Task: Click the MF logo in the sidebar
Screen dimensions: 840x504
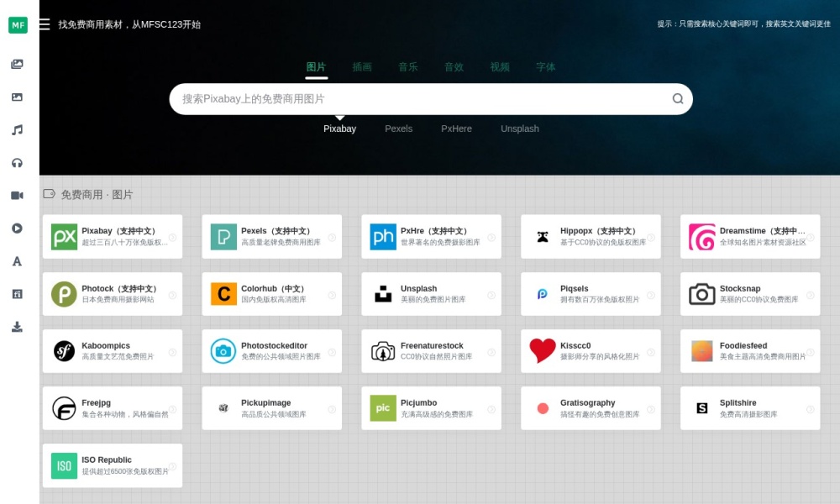Action: coord(18,24)
